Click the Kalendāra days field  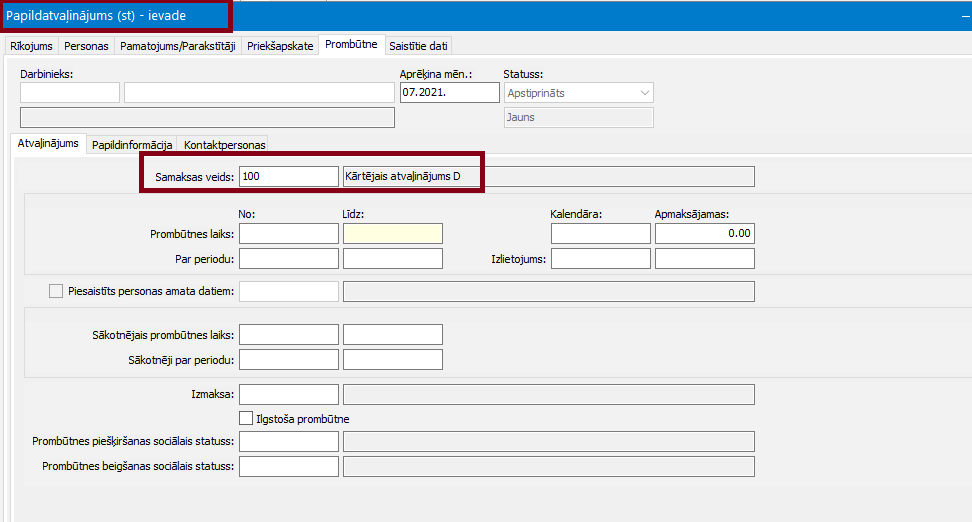point(600,234)
